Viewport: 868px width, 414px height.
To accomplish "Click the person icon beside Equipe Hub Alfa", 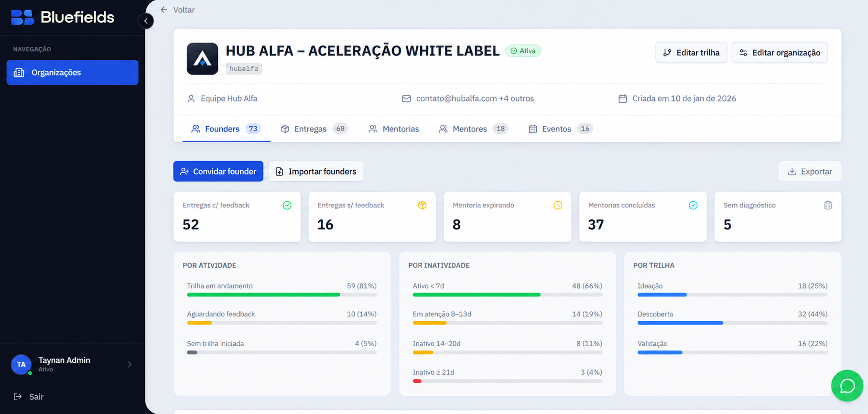I will click(191, 99).
